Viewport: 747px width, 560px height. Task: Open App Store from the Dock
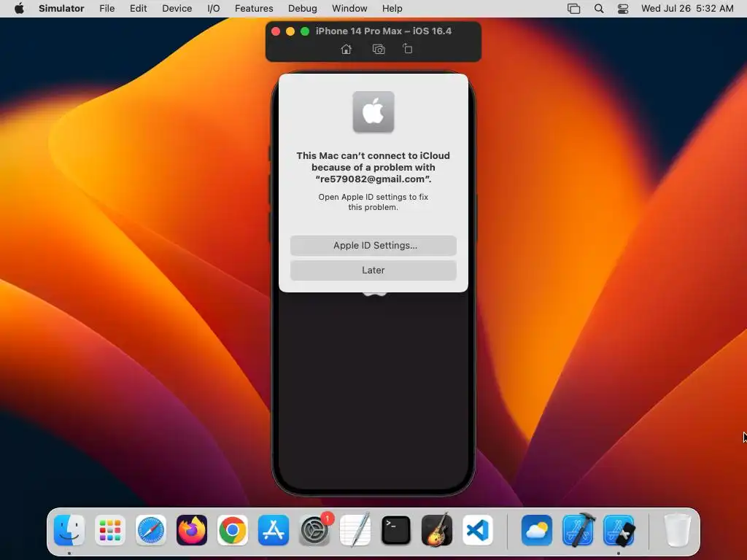[274, 530]
